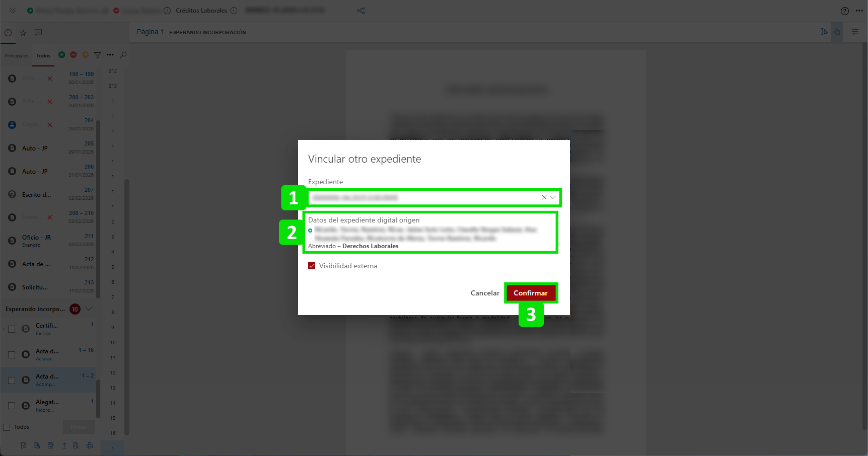
Task: Click the filter funnel icon in the list
Action: (98, 55)
